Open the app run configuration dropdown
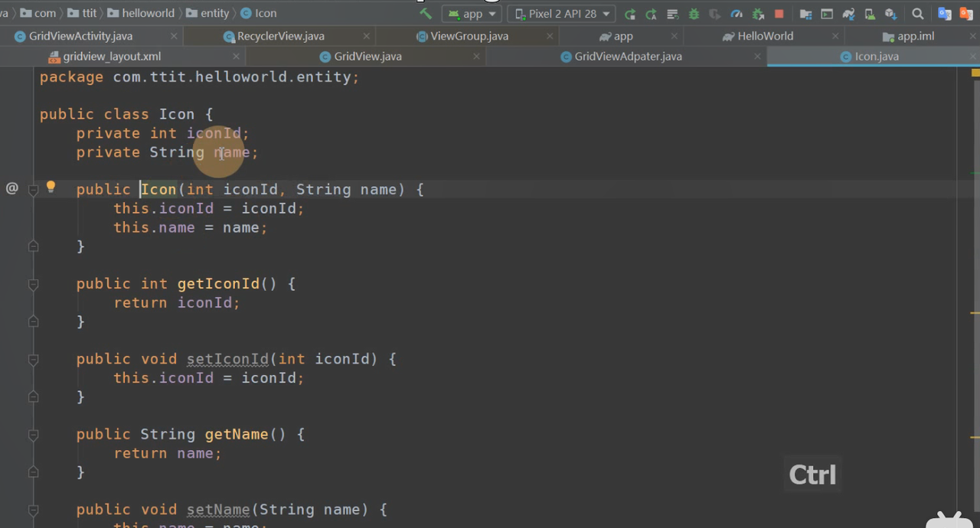980x528 pixels. tap(472, 14)
